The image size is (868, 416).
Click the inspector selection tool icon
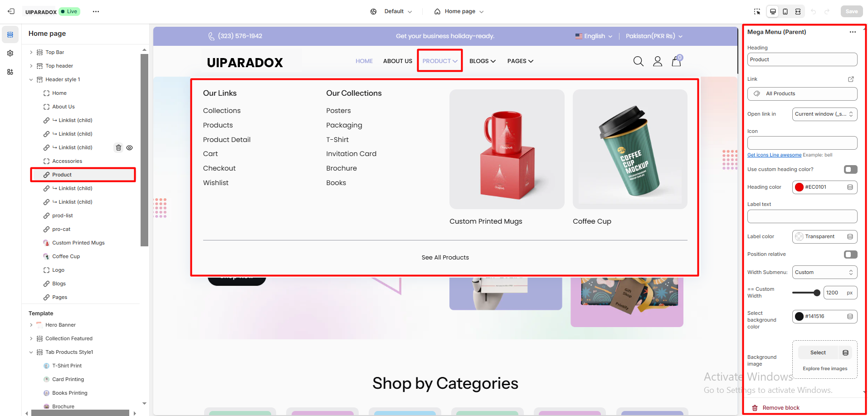click(757, 11)
